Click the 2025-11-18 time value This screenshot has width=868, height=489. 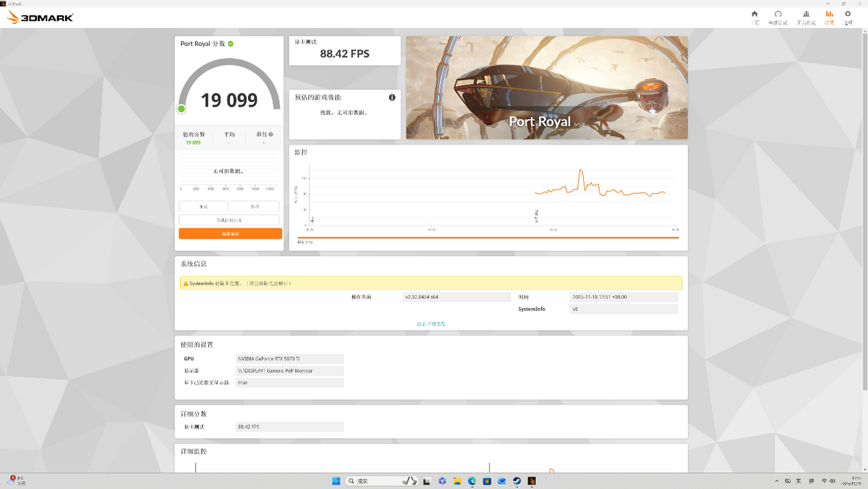(x=624, y=297)
